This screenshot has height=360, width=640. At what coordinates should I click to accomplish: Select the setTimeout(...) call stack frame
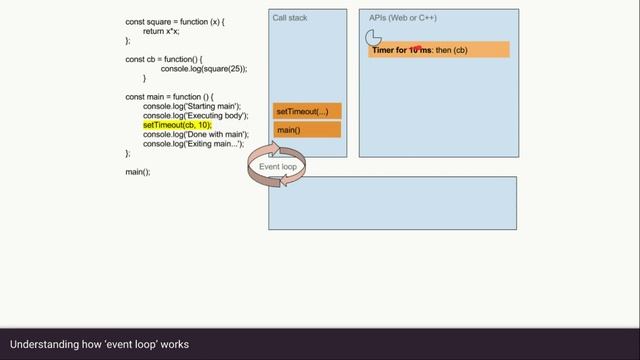(x=307, y=111)
